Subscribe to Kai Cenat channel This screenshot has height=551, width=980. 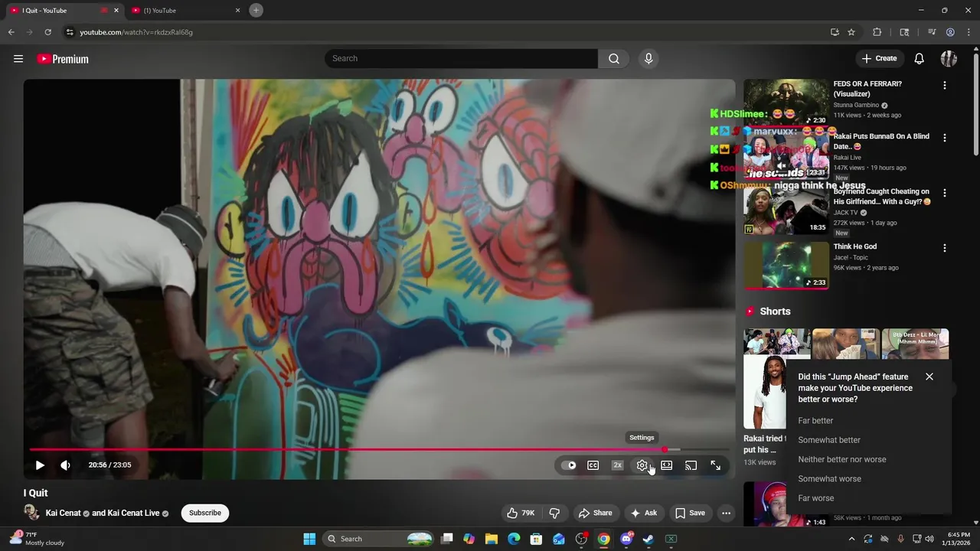[x=205, y=513]
